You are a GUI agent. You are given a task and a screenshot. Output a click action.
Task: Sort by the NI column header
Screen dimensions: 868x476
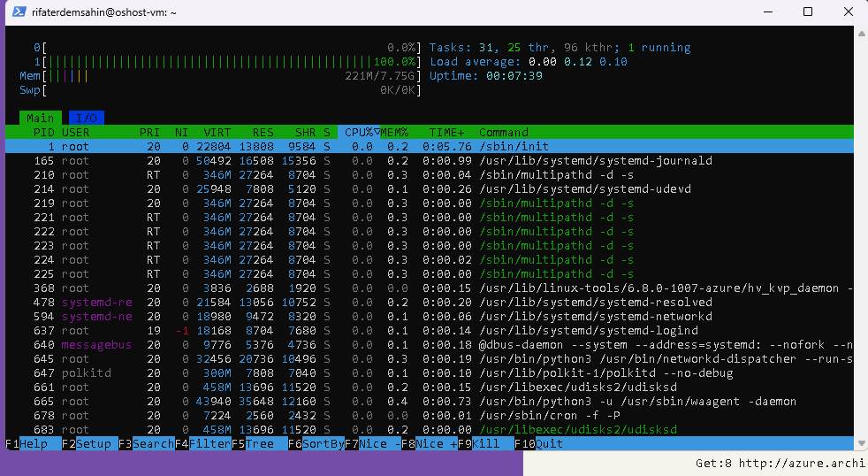[181, 133]
